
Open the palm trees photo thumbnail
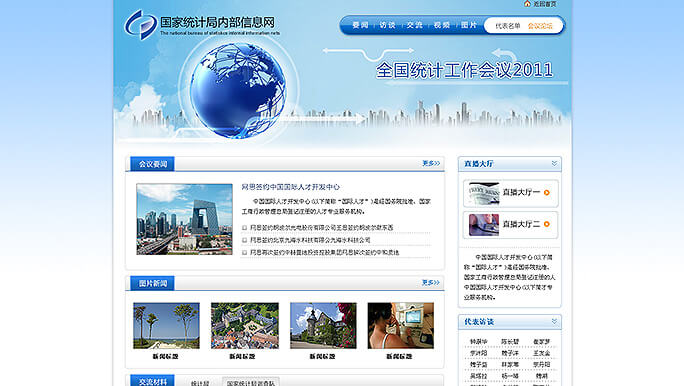coord(166,325)
